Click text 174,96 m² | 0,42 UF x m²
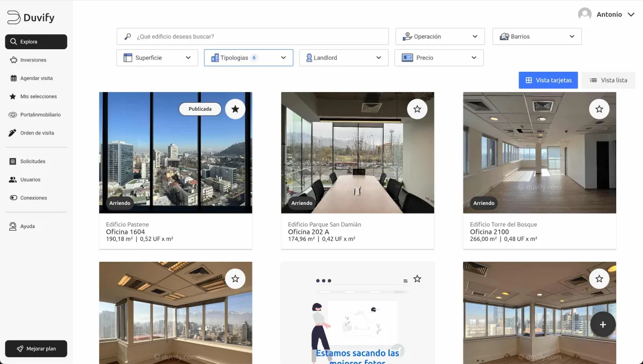The height and width of the screenshot is (364, 643). [322, 239]
